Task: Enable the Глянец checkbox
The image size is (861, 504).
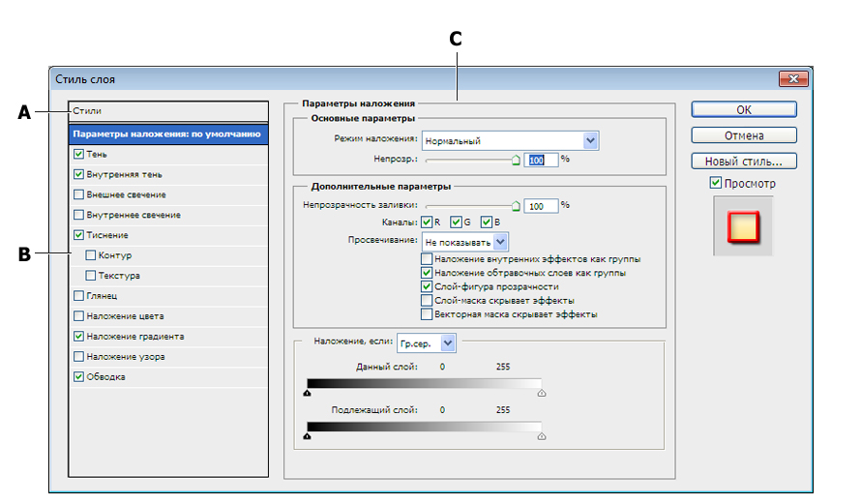Action: (x=78, y=295)
